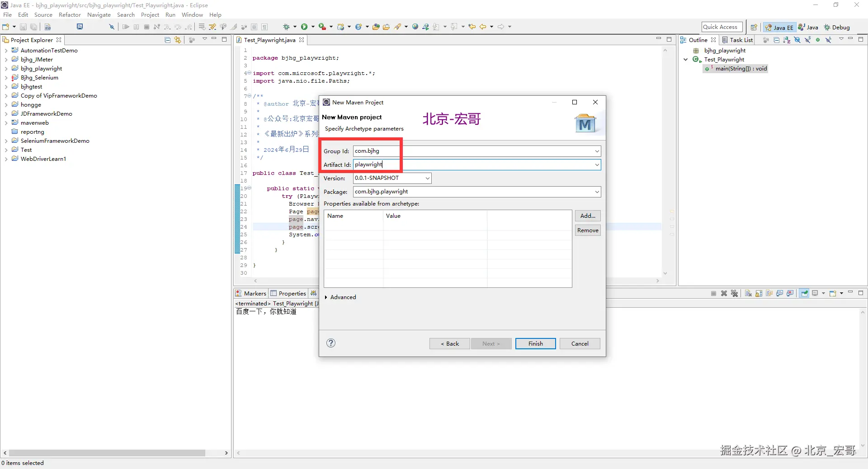Toggle Show Whitespace Characters in toolbar
868x469 pixels.
[x=265, y=27]
